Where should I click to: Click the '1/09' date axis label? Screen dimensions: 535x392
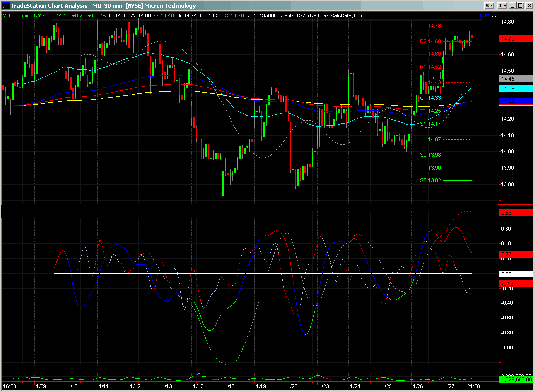(x=41, y=386)
